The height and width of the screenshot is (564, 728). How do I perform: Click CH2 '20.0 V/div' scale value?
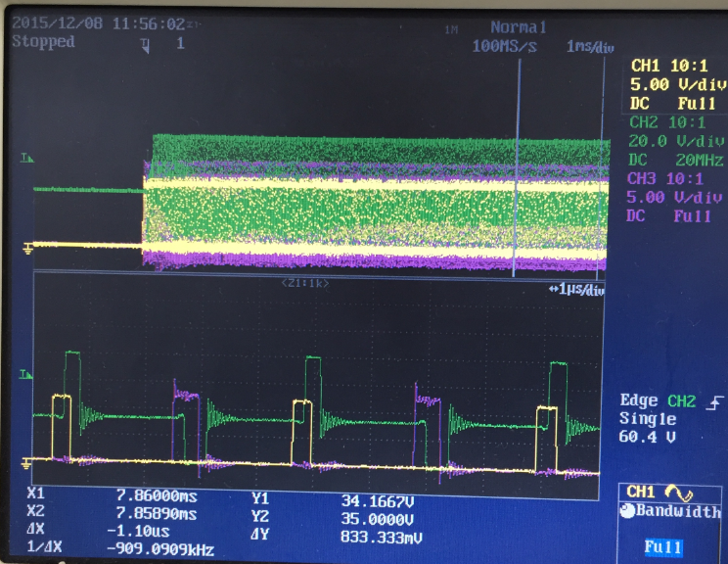676,141
